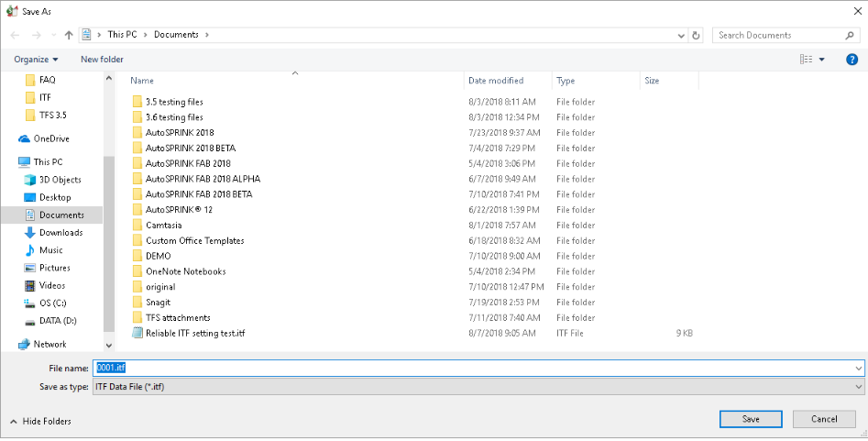Image resolution: width=868 pixels, height=441 pixels.
Task: Create a New folder
Action: point(102,60)
